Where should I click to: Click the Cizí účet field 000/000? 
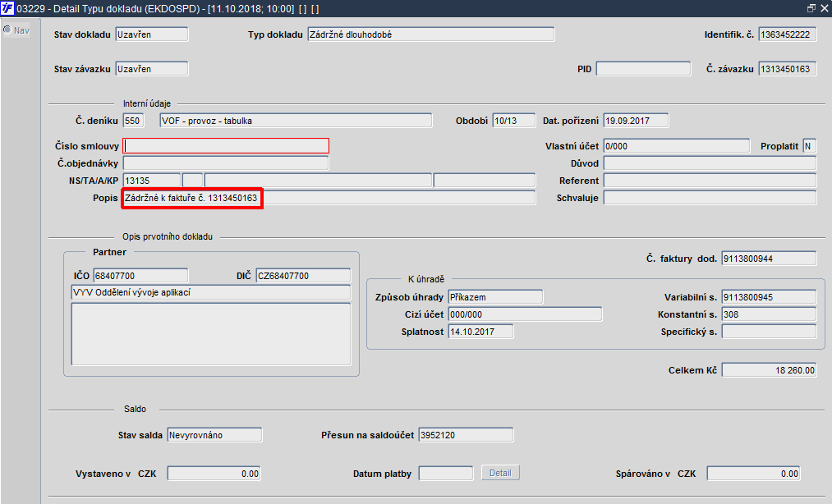point(526,314)
